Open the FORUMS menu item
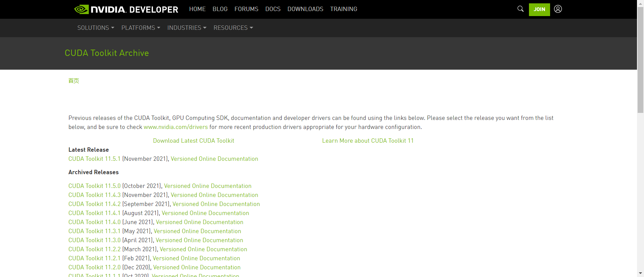644x277 pixels. (246, 9)
